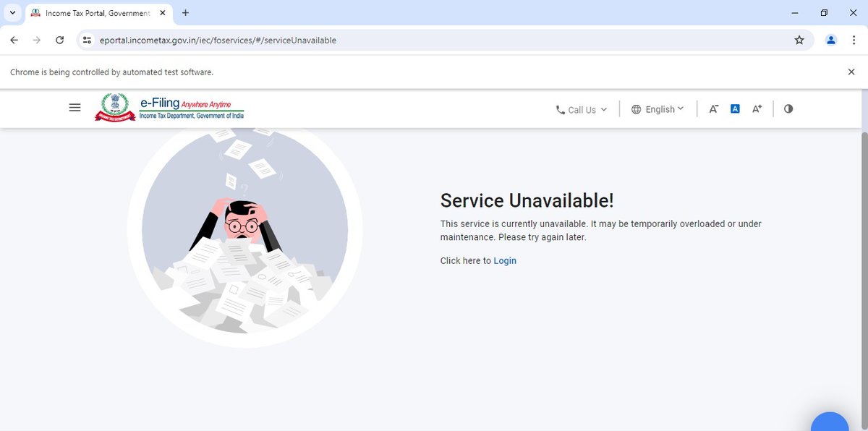The image size is (868, 431).
Task: Increase font size with A+ icon
Action: 757,109
